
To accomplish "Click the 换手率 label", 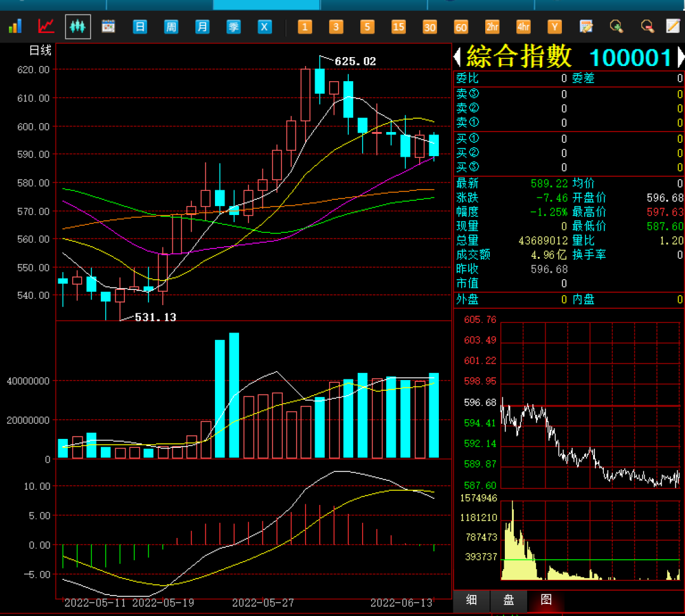I will (589, 254).
